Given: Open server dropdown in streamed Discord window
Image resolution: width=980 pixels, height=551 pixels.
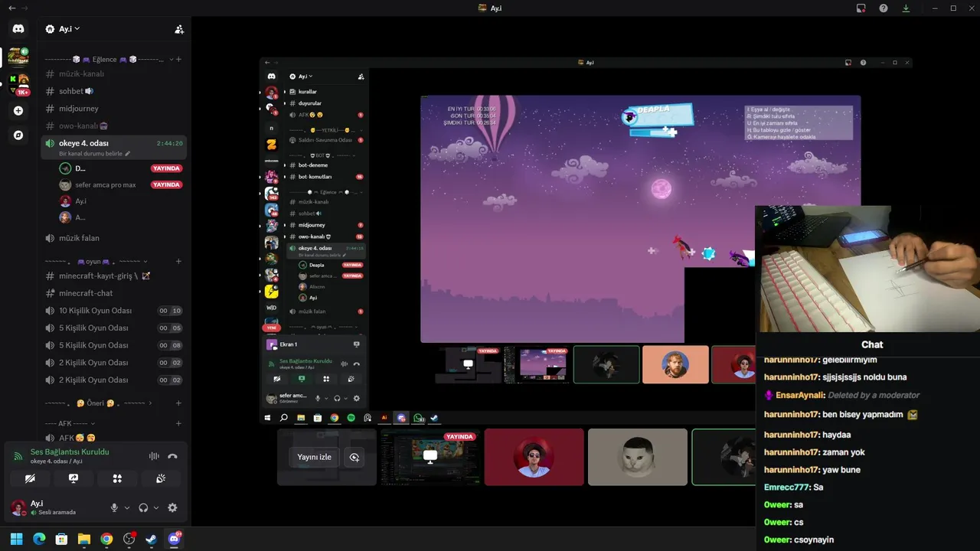Looking at the screenshot, I should click(x=302, y=77).
